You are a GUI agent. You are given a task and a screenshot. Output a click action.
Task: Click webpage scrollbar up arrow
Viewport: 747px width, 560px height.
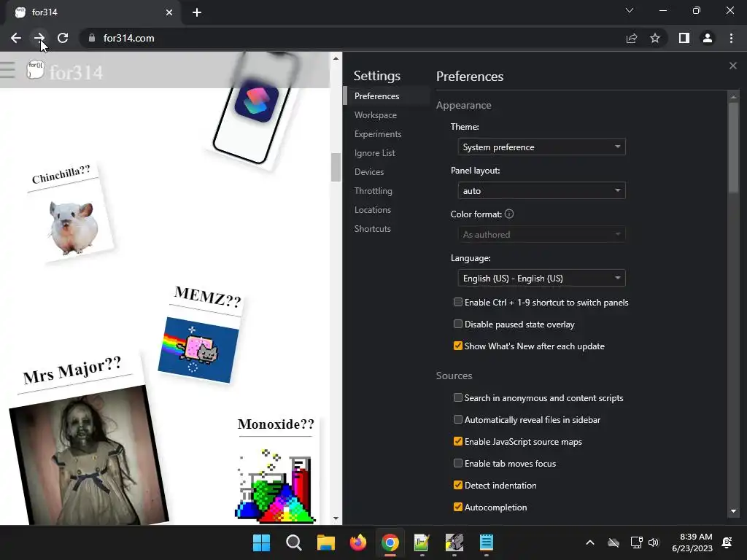[x=336, y=58]
